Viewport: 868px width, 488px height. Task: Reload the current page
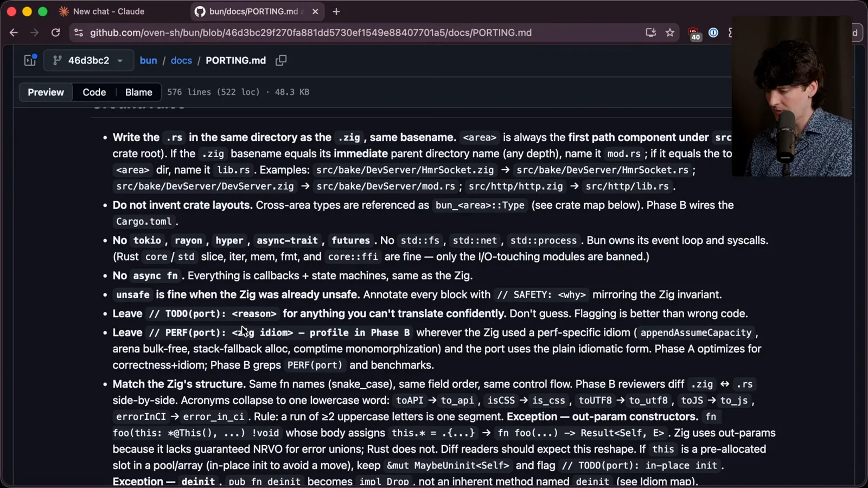click(55, 33)
